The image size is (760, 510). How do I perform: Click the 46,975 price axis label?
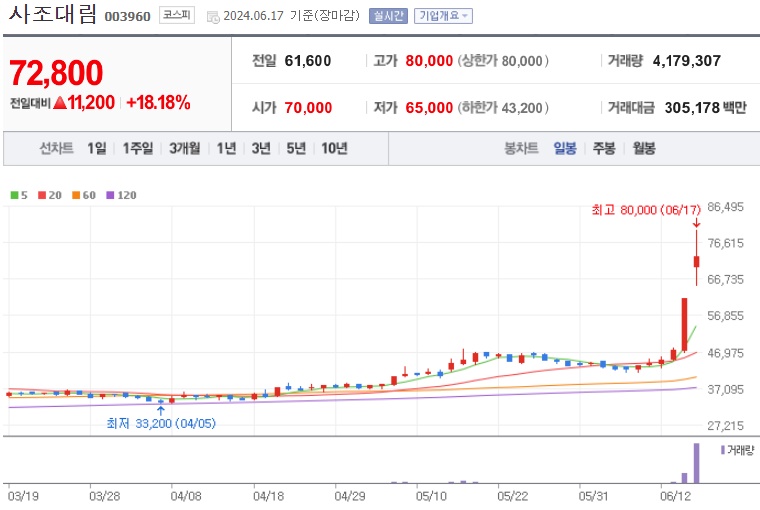click(725, 352)
